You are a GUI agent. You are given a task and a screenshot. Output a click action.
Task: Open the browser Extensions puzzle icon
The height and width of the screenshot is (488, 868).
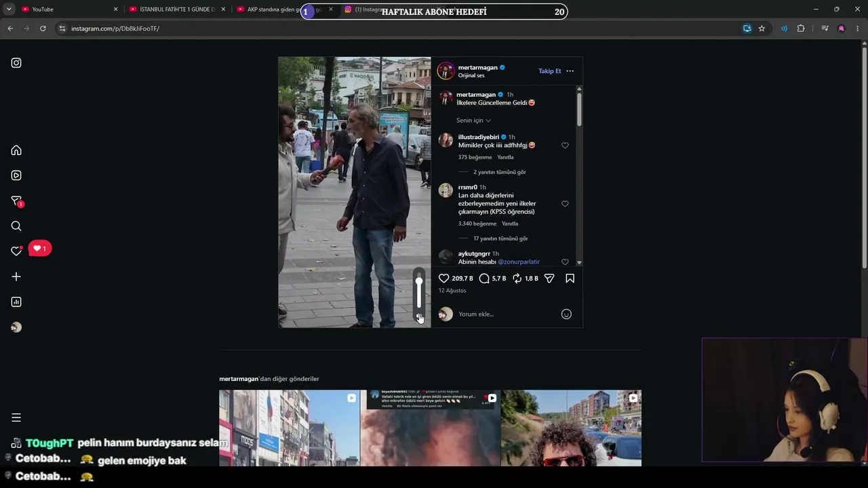click(801, 28)
